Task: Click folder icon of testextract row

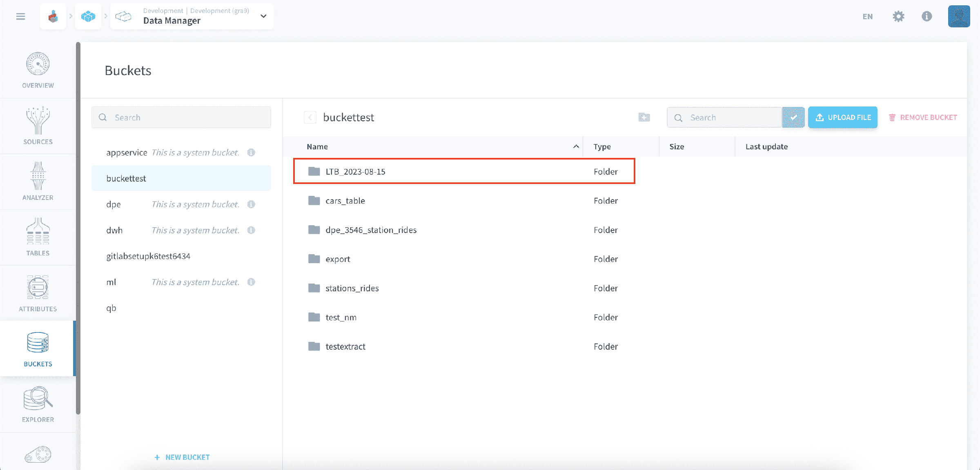Action: (314, 346)
